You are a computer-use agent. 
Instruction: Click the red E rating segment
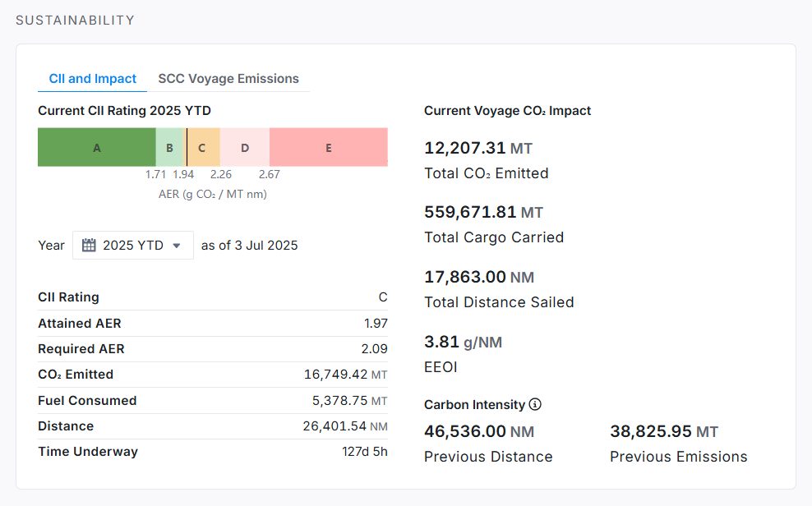(x=329, y=148)
